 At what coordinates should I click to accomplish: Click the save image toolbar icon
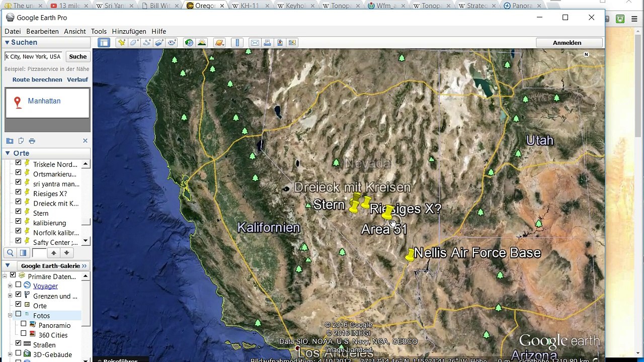280,43
